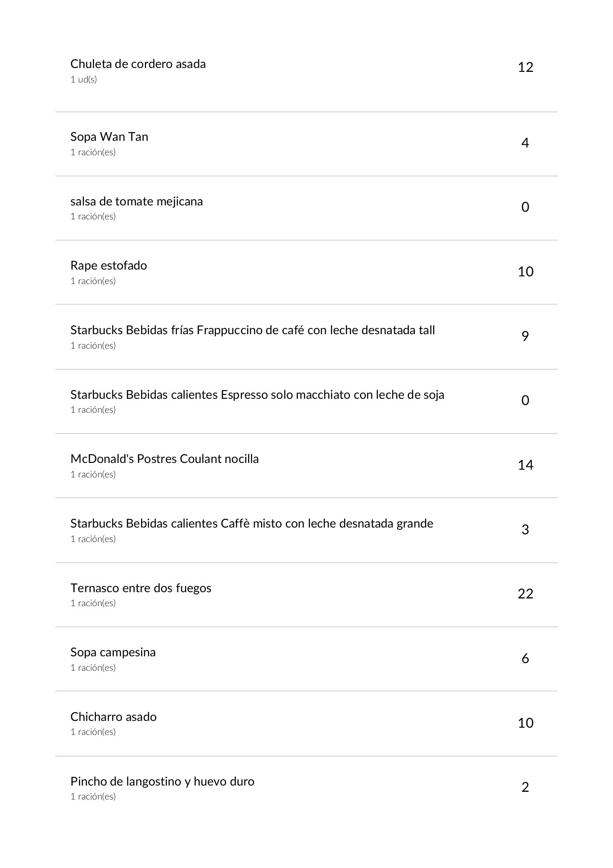This screenshot has width=613, height=868.
Task: Choose Pincho de langostino y huevo duro
Action: pos(162,782)
